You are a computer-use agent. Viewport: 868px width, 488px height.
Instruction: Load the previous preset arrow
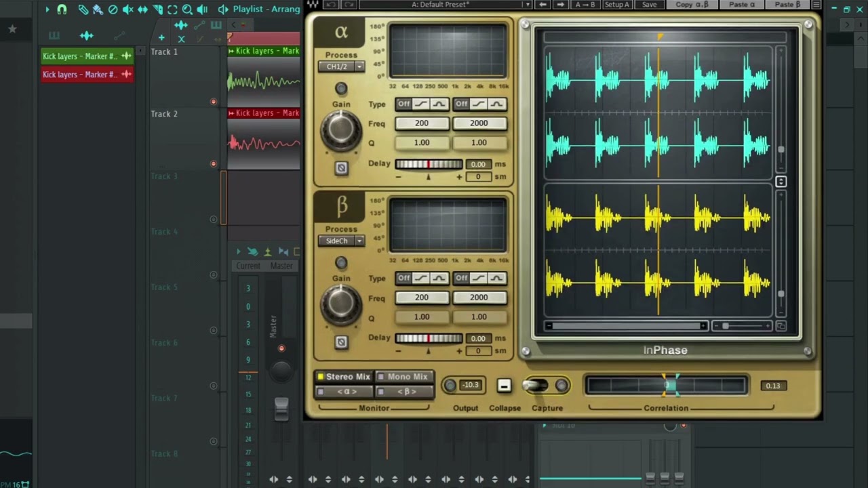pos(542,4)
